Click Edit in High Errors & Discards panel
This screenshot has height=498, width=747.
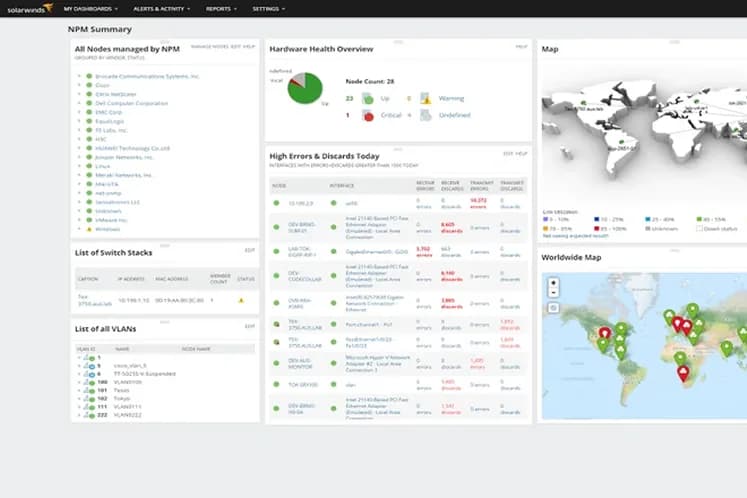pos(508,153)
